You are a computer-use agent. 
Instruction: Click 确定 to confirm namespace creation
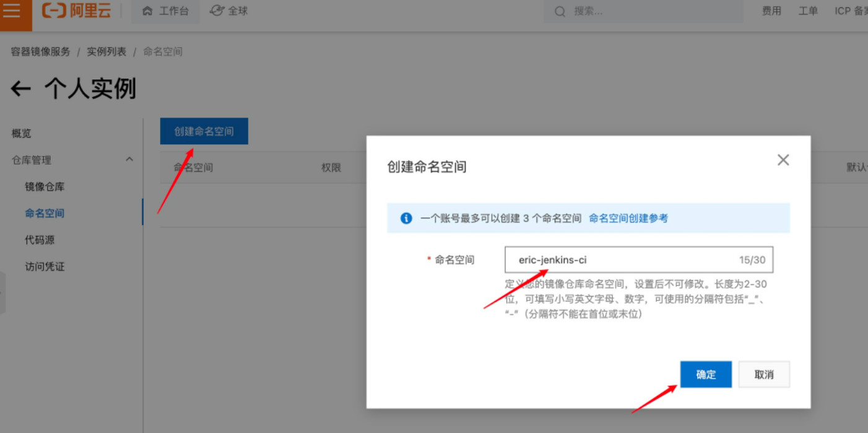[706, 374]
